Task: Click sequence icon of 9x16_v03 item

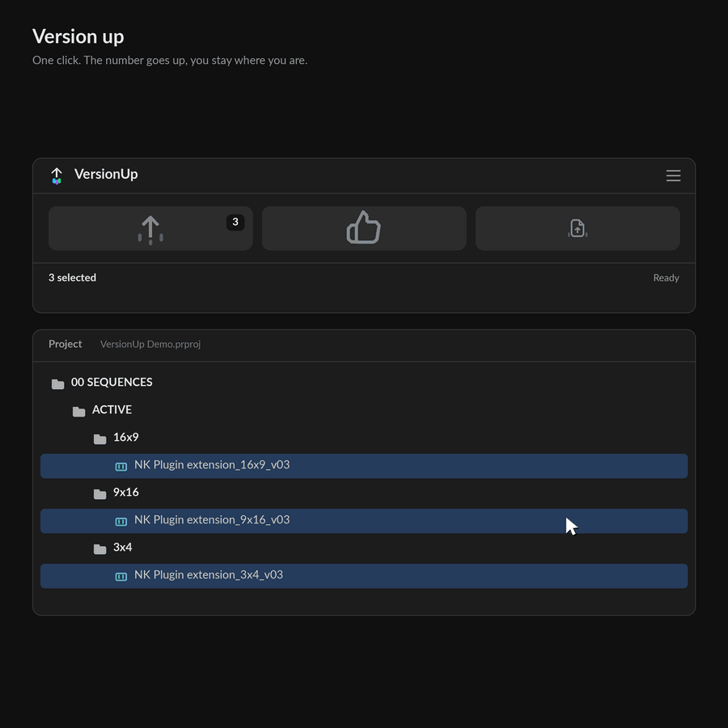Action: pos(121,522)
